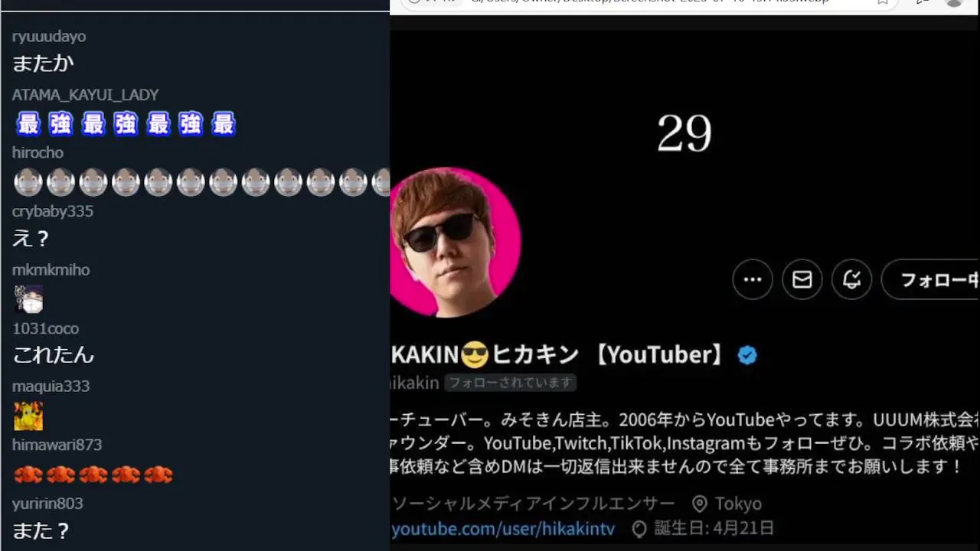Click the blue verified badge
The width and height of the screenshot is (980, 551).
(747, 355)
